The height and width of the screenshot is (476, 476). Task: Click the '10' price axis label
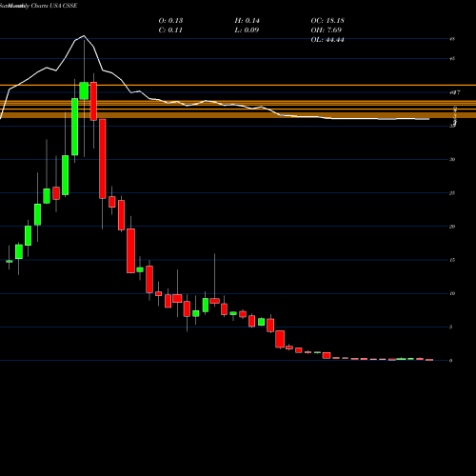click(x=452, y=293)
